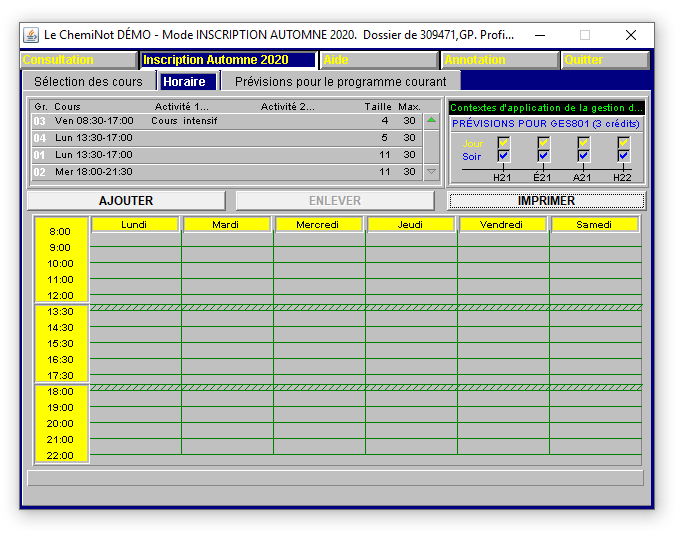The width and height of the screenshot is (680, 545).
Task: Click the Quitter tab
Action: pyautogui.click(x=605, y=60)
